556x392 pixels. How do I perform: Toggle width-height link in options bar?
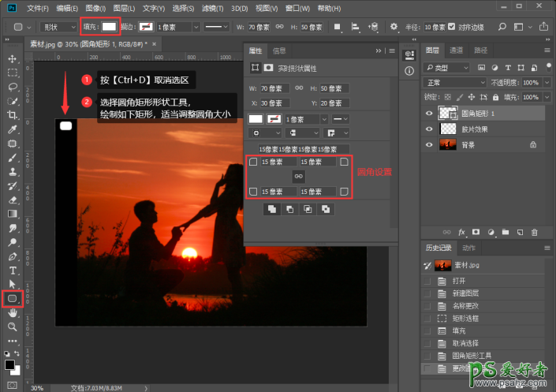click(279, 27)
